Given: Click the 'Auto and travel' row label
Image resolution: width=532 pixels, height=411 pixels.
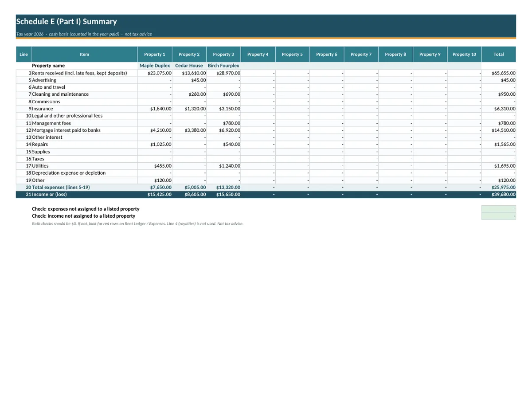Looking at the screenshot, I should 48,87.
